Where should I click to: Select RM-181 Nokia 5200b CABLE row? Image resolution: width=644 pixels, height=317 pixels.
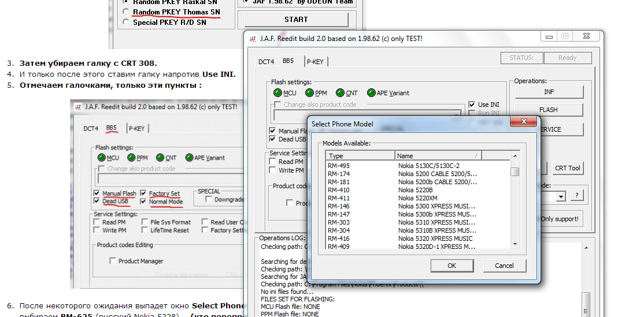[x=418, y=182]
